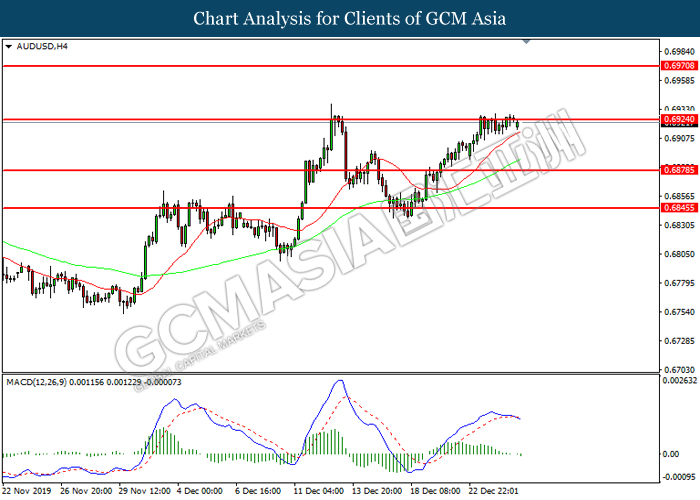
Task: Click the red 0.68785 price tag
Action: [x=679, y=170]
